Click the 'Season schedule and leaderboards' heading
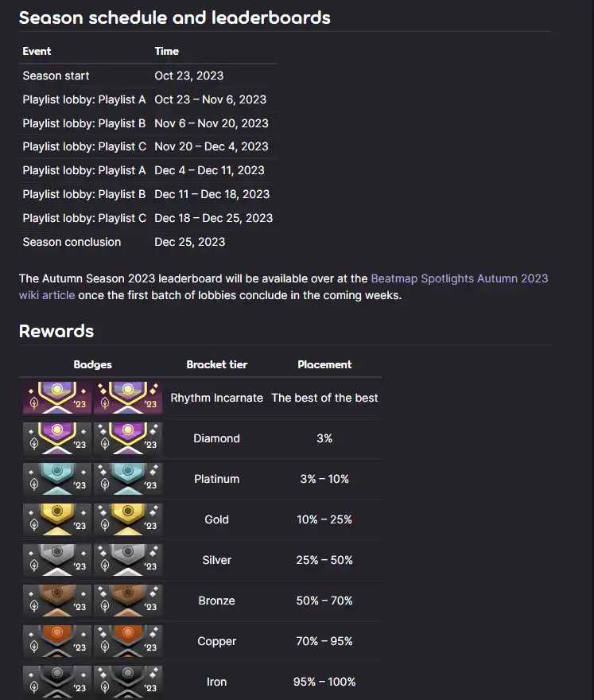The image size is (594, 700). [x=174, y=17]
